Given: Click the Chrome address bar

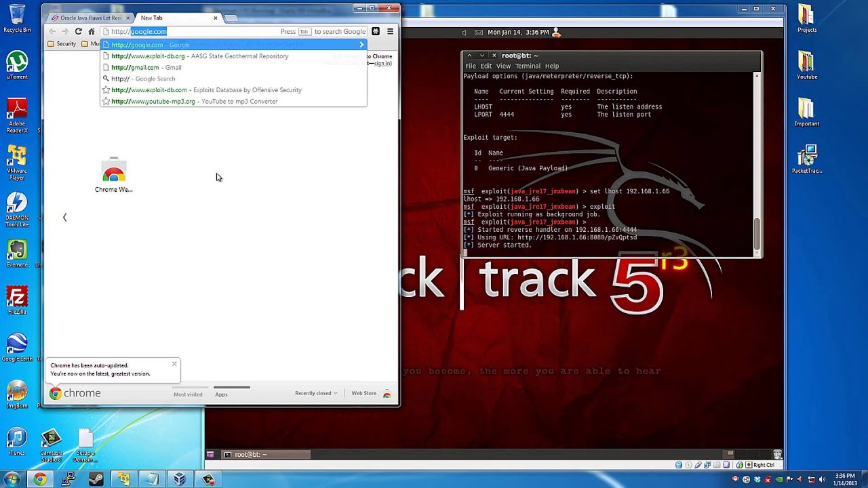Looking at the screenshot, I should (234, 31).
